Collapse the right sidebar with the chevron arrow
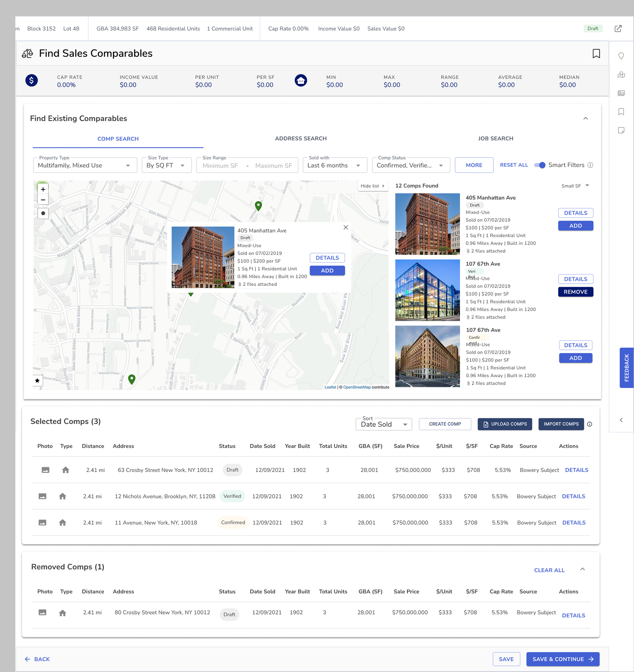634x672 pixels. tap(621, 420)
